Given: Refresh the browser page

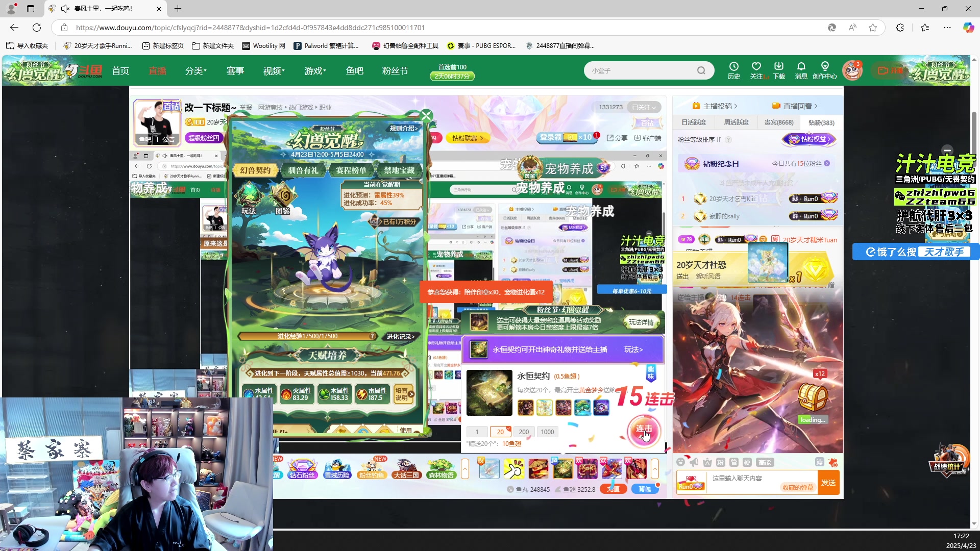Looking at the screenshot, I should tap(37, 28).
